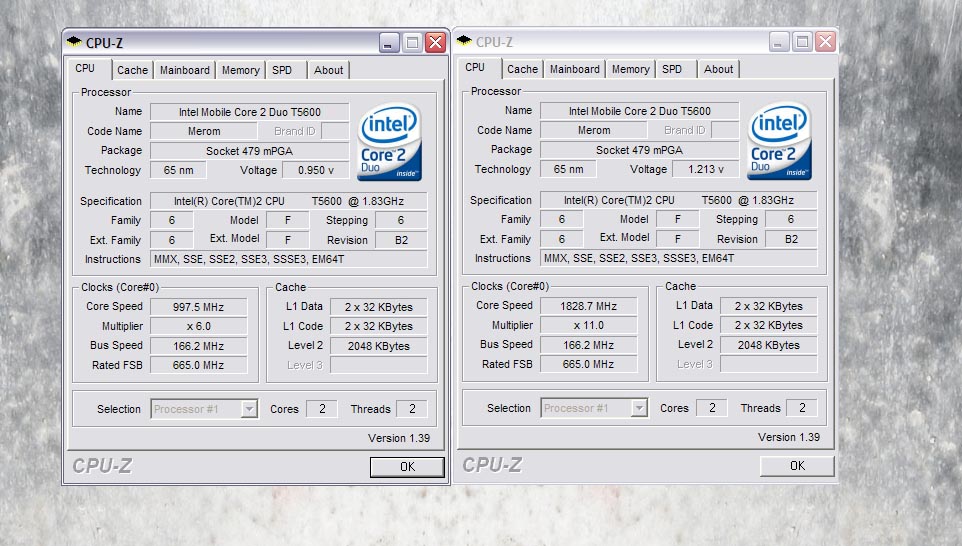Click Merom code name in left window
Viewport: 962px width, 546px height.
204,131
